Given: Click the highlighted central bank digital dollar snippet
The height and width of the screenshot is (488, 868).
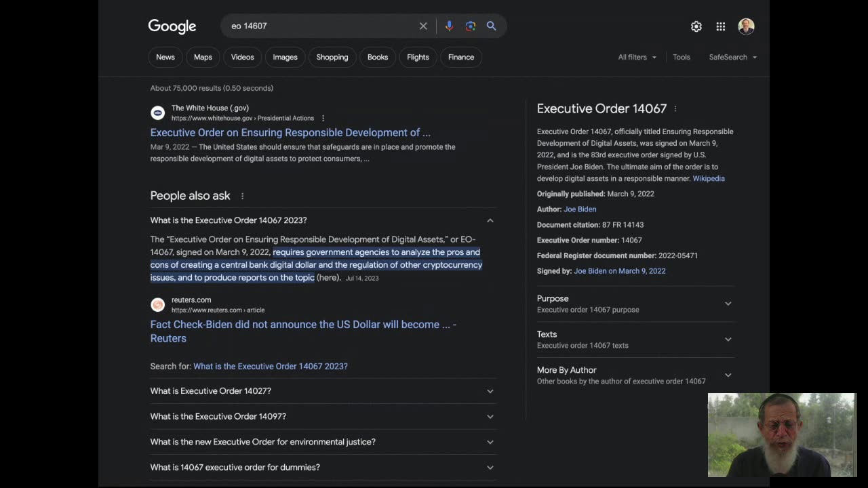Looking at the screenshot, I should 316,265.
